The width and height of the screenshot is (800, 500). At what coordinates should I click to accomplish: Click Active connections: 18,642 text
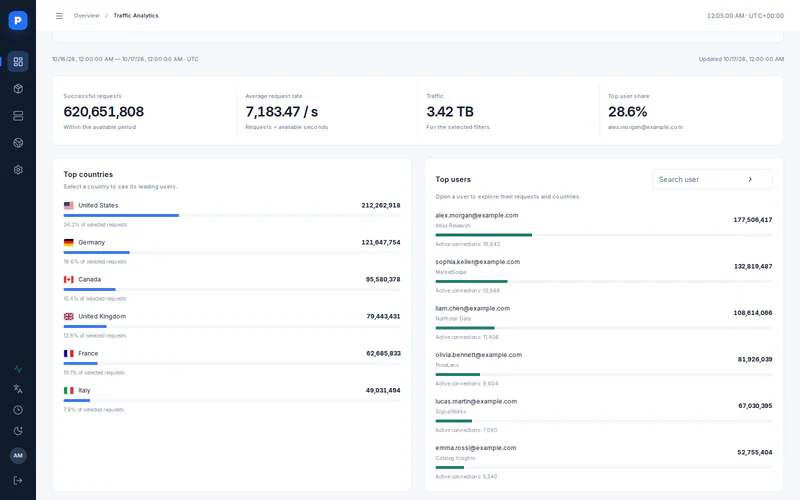tap(468, 244)
